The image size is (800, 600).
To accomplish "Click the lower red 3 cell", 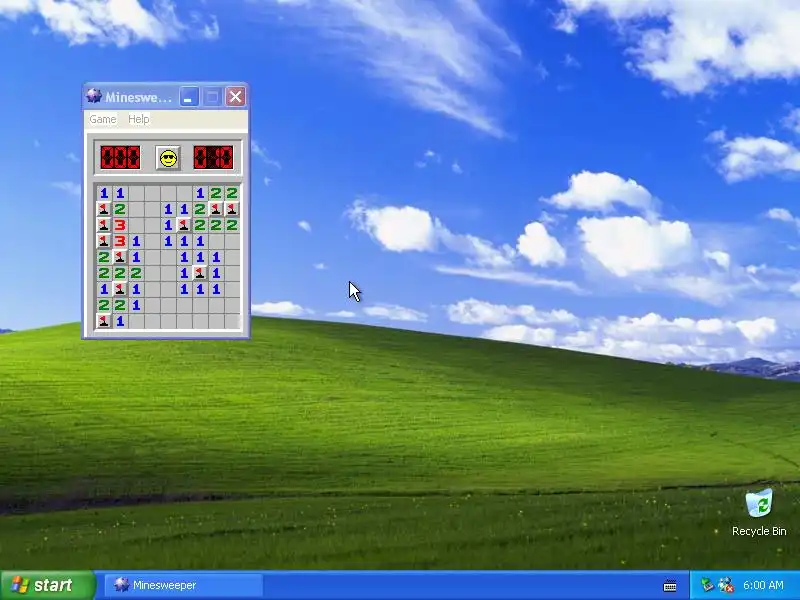I will point(120,241).
